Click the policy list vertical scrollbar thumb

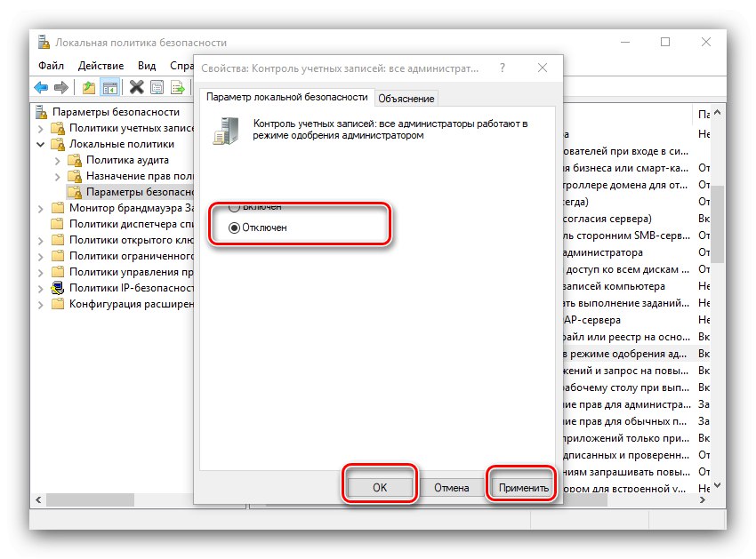(x=718, y=224)
